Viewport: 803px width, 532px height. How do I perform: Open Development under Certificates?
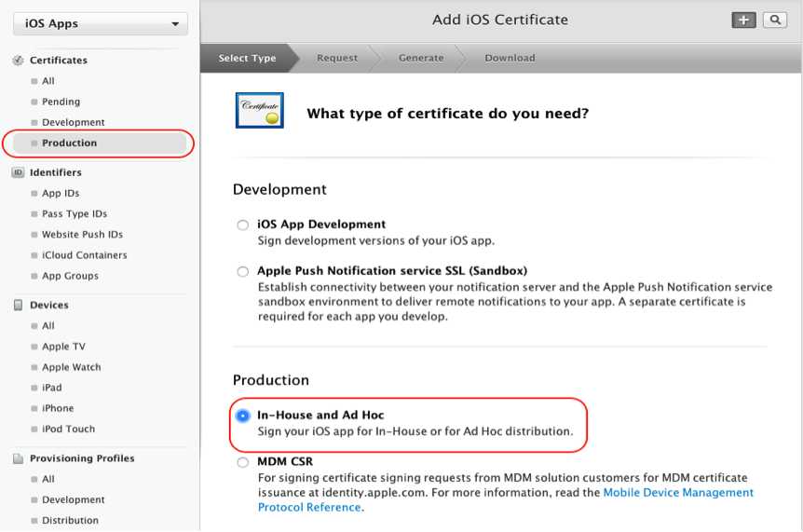74,122
